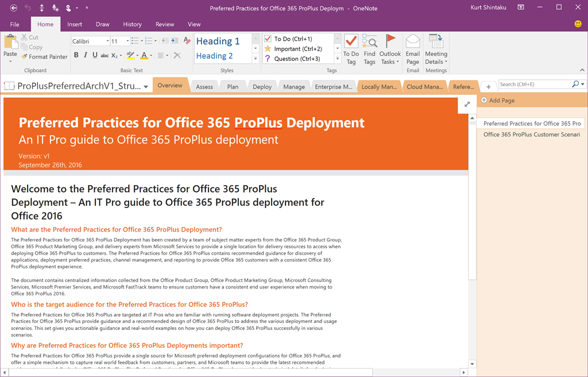Open the Office 365 ProPlus Customer Scenari page
Viewport: 588px width, 377px height.
click(x=531, y=134)
